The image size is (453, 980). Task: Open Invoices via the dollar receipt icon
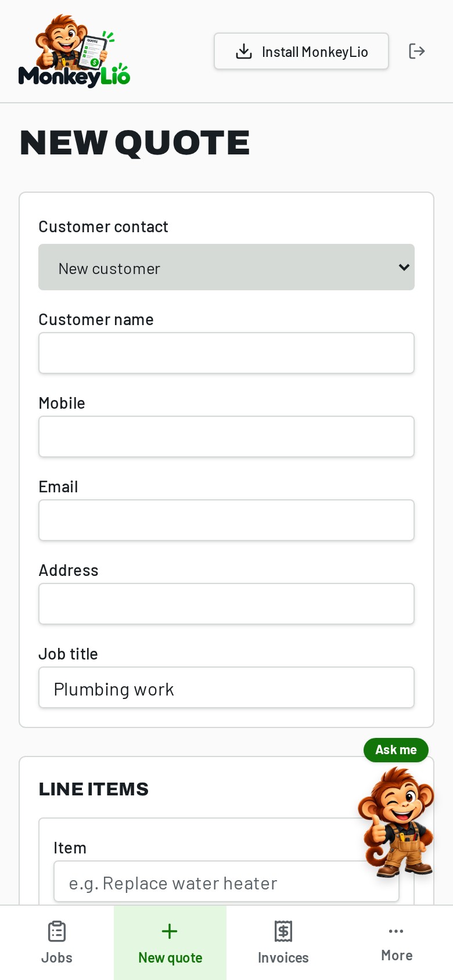pyautogui.click(x=283, y=931)
